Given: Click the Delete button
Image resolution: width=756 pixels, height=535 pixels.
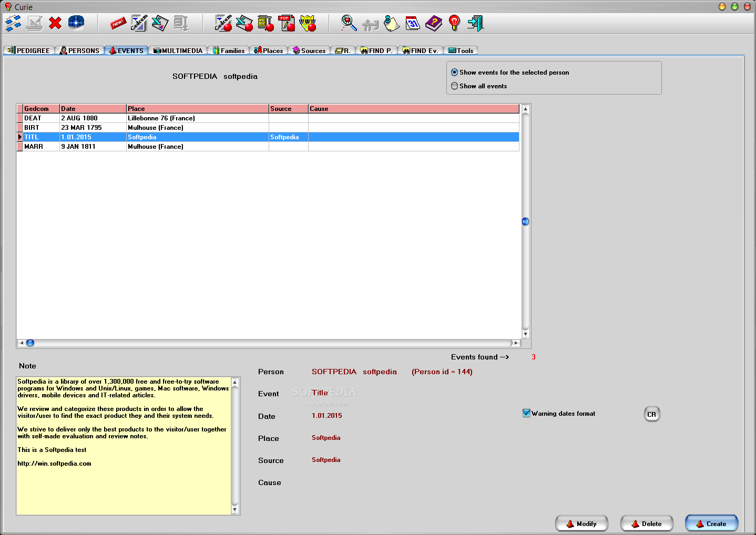Looking at the screenshot, I should click(x=647, y=523).
